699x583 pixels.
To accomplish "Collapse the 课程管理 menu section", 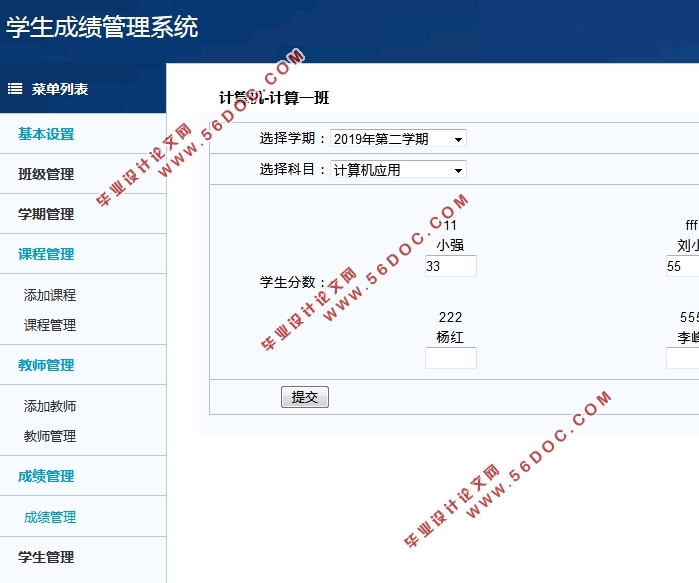I will coord(46,254).
